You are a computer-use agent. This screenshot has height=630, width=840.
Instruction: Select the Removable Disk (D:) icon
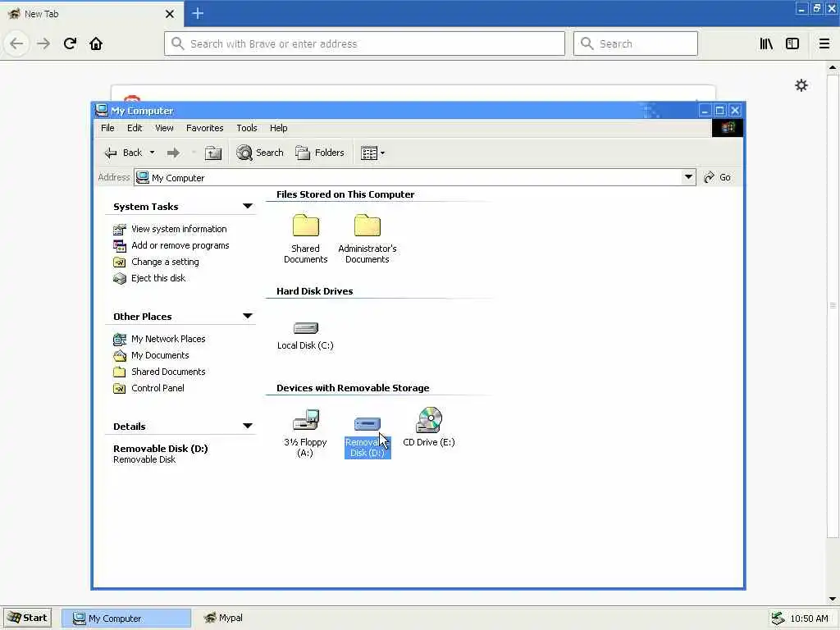[367, 436]
